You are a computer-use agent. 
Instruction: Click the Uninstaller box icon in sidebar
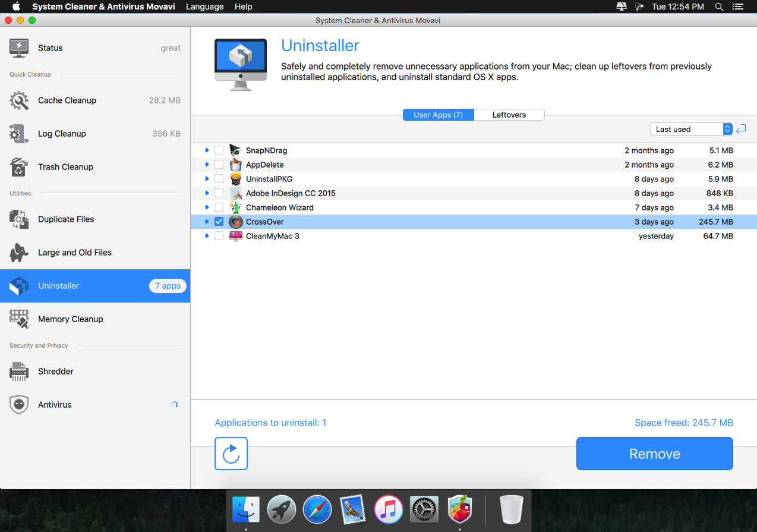[19, 286]
